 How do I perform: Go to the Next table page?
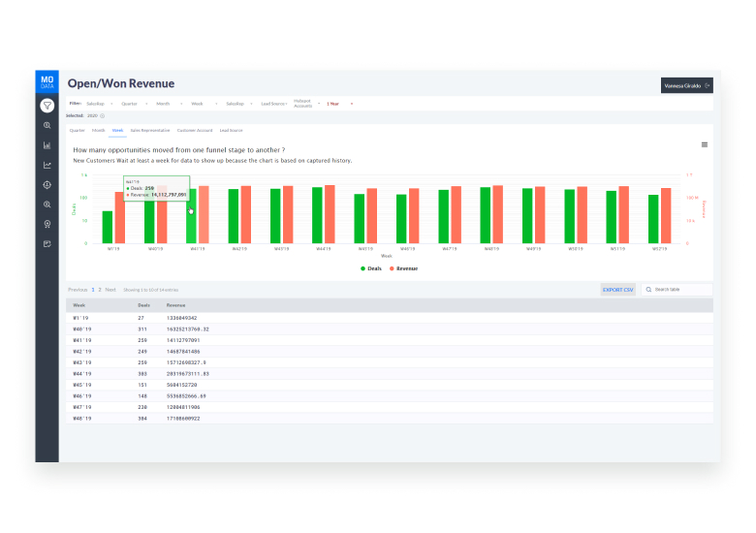click(110, 290)
